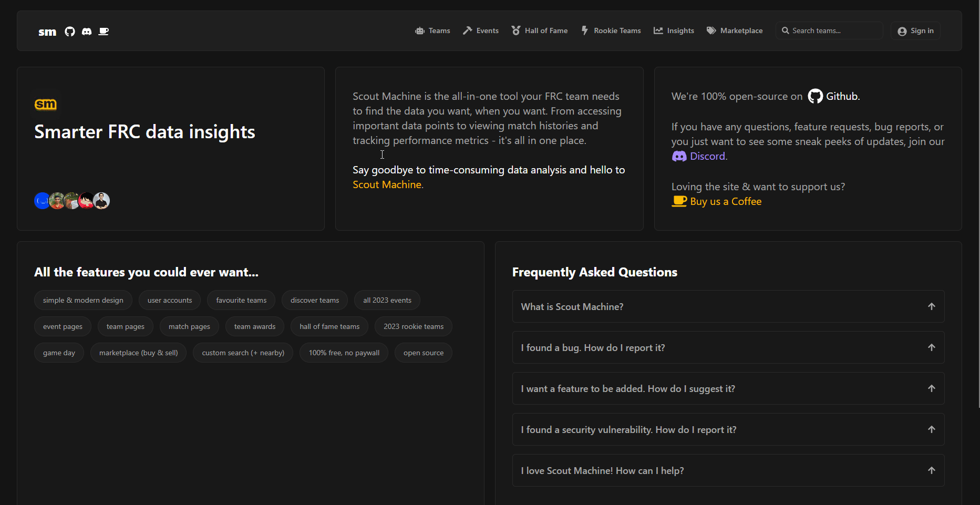Click the game day tag
980x505 pixels.
[59, 353]
